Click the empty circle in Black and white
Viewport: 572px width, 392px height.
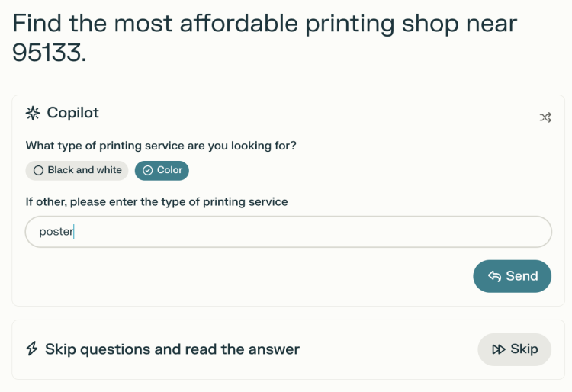pos(38,170)
